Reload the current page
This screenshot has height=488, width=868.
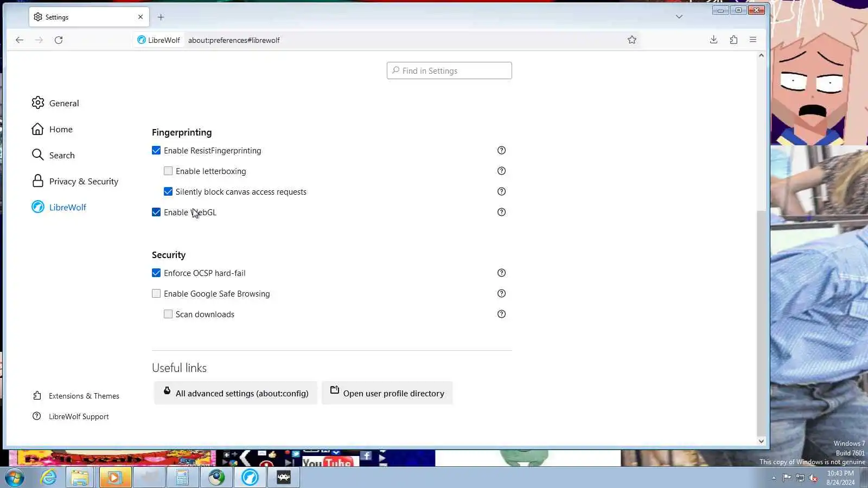(x=59, y=40)
